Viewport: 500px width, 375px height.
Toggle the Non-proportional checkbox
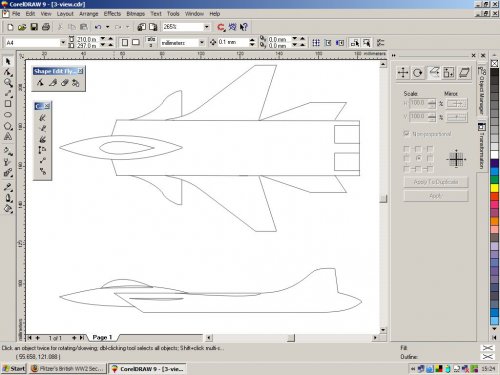[406, 133]
